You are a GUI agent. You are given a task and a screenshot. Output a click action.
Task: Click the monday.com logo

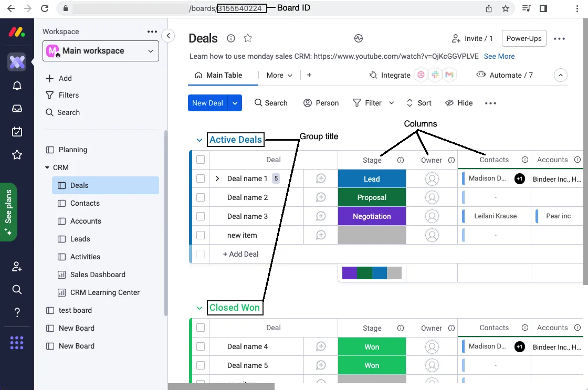pos(17,32)
